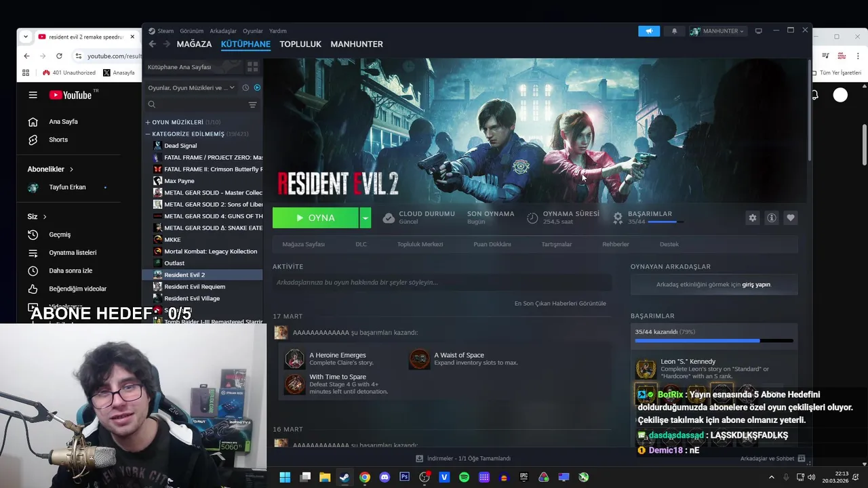Open library type filter dropdown

[x=191, y=87]
